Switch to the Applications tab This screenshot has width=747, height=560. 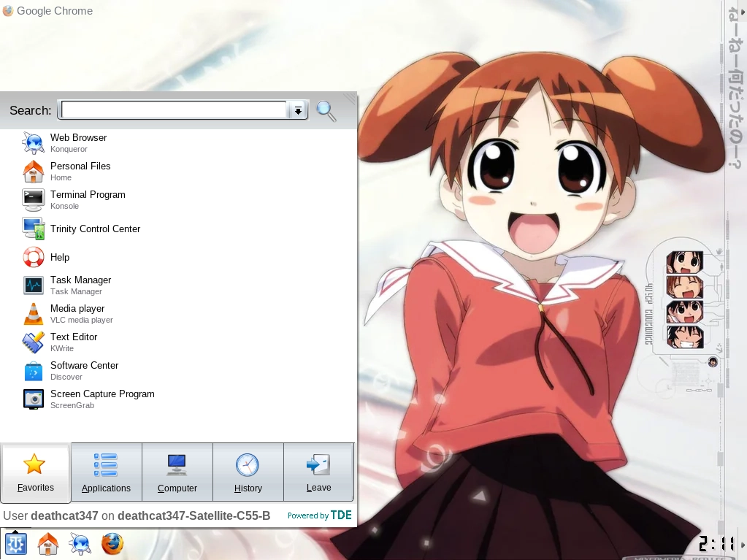tap(106, 472)
